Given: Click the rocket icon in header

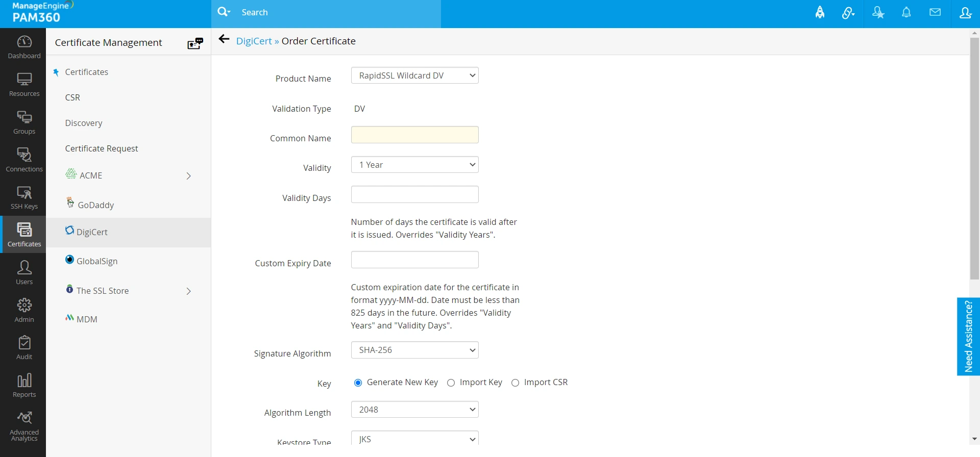Looking at the screenshot, I should pyautogui.click(x=820, y=13).
